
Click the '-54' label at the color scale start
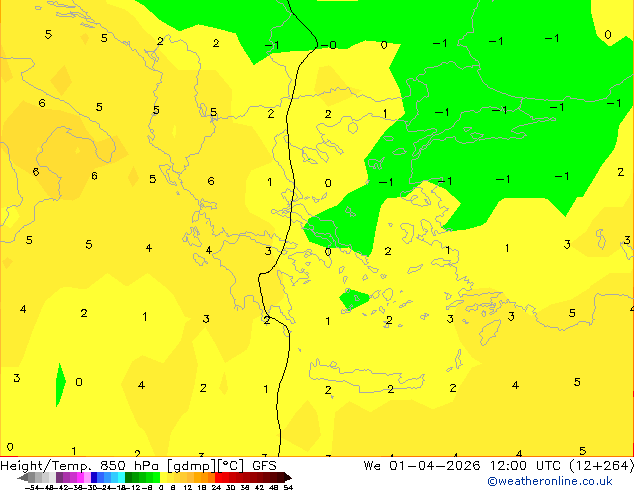point(32,487)
